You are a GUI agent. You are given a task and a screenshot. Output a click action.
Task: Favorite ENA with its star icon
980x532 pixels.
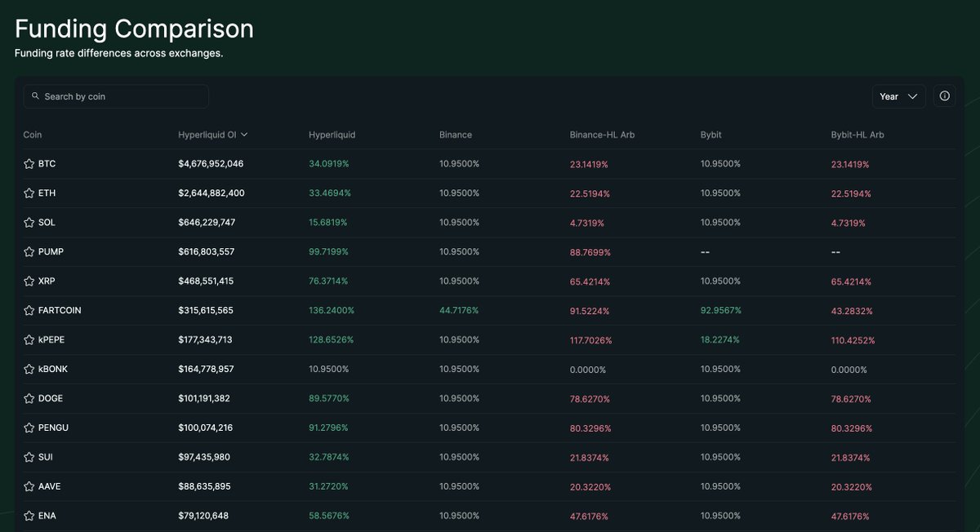point(29,516)
